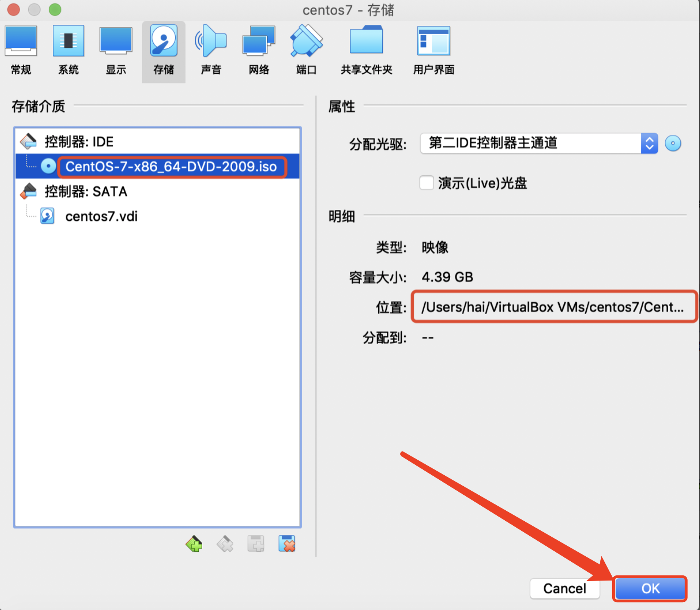Open the 网络 (Network) settings section

[x=259, y=51]
